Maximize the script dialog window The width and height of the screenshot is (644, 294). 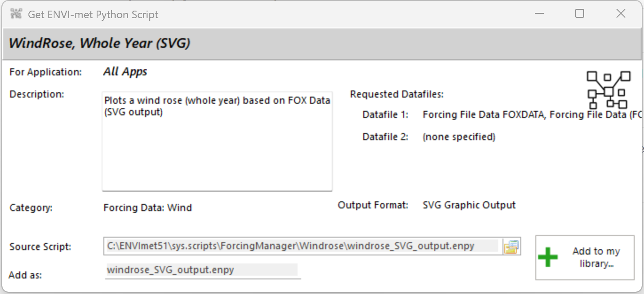click(x=580, y=14)
